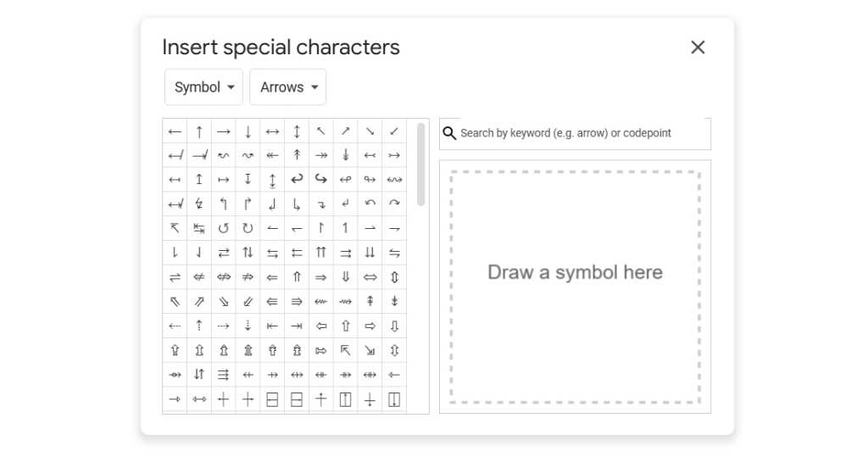This screenshot has width=868, height=457.
Task: Select the left right double arrow ⇔
Action: [x=370, y=277]
